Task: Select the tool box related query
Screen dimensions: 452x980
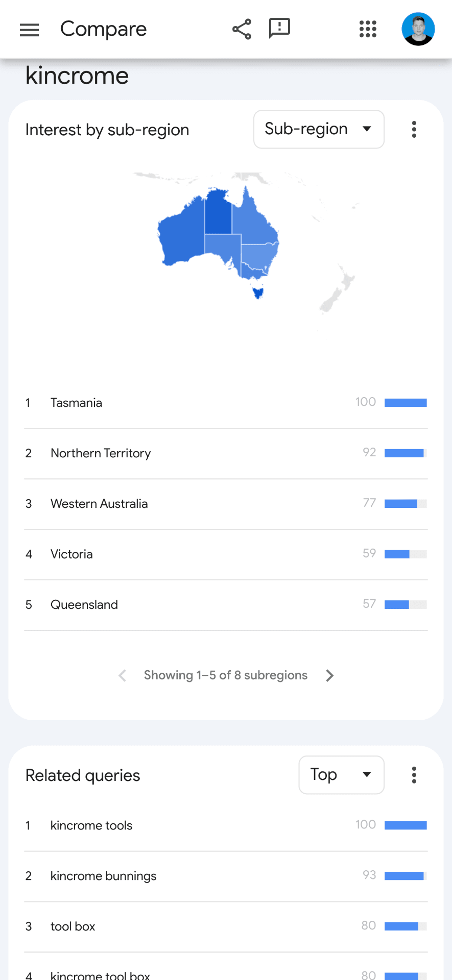Action: pyautogui.click(x=226, y=926)
